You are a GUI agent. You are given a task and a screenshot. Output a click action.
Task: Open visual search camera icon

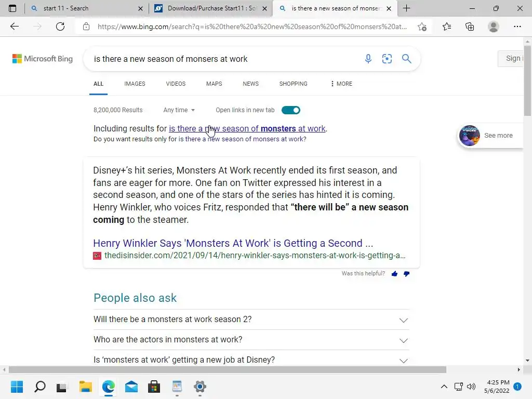(x=387, y=59)
